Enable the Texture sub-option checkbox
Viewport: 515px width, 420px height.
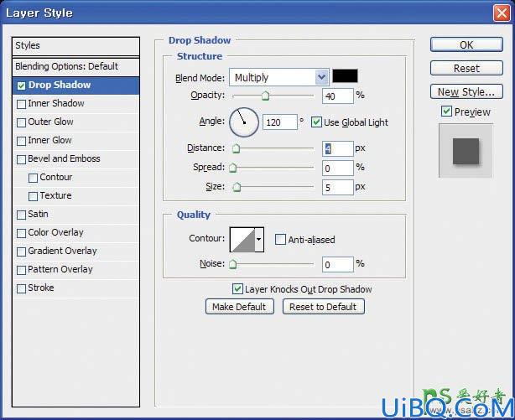[x=34, y=196]
